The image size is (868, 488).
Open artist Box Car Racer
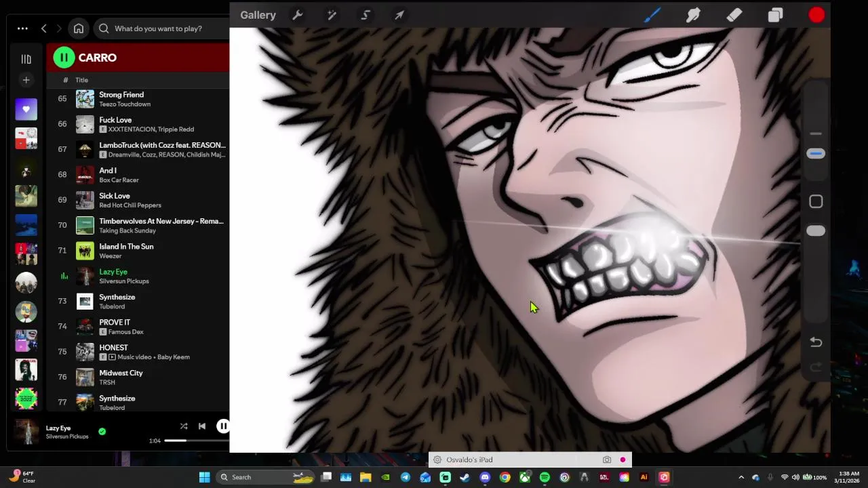coord(119,180)
